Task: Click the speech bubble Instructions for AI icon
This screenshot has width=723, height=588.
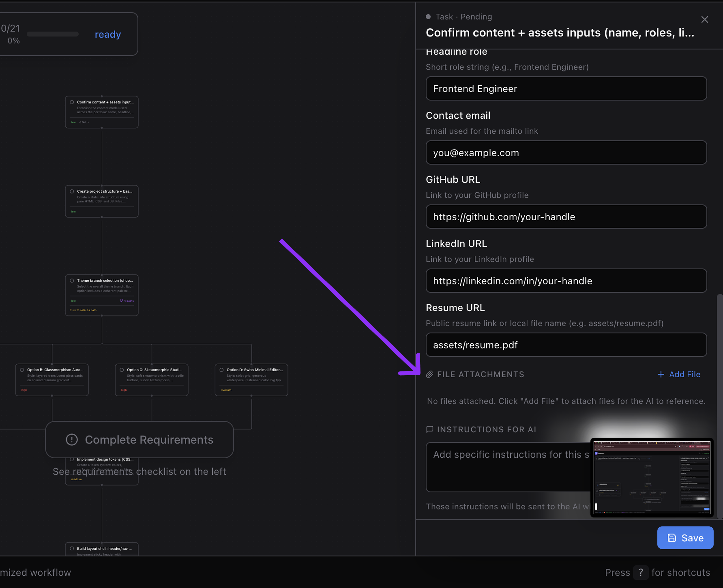Action: 429,429
